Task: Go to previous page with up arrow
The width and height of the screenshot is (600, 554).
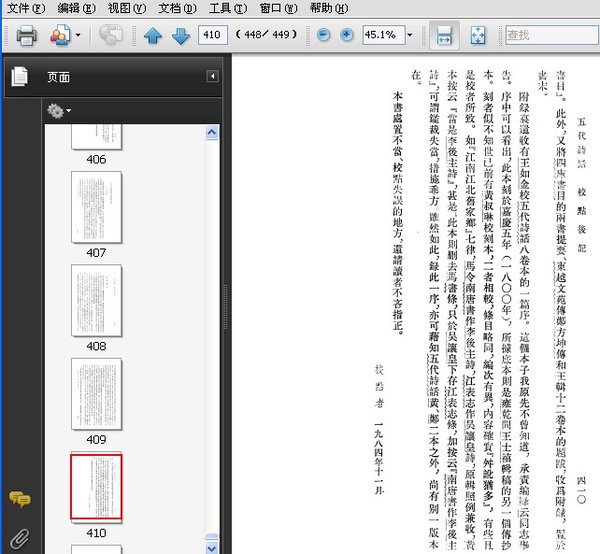Action: coord(153,36)
